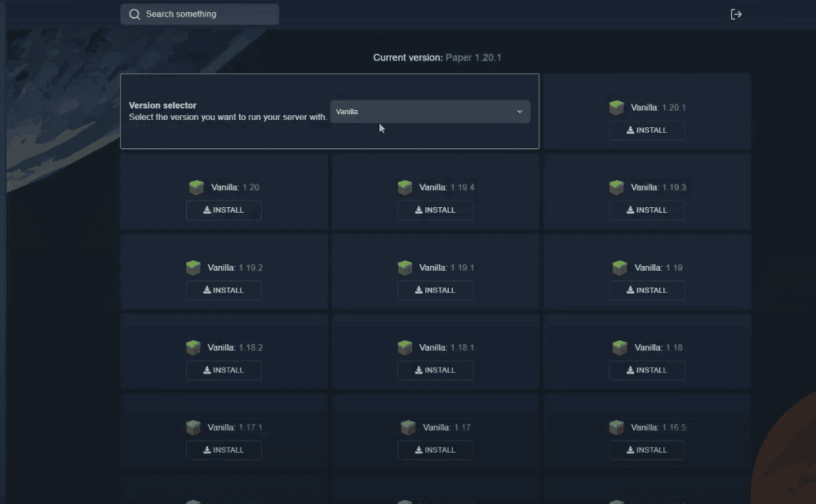
Task: Install Vanilla 1.19.2
Action: [x=224, y=290]
